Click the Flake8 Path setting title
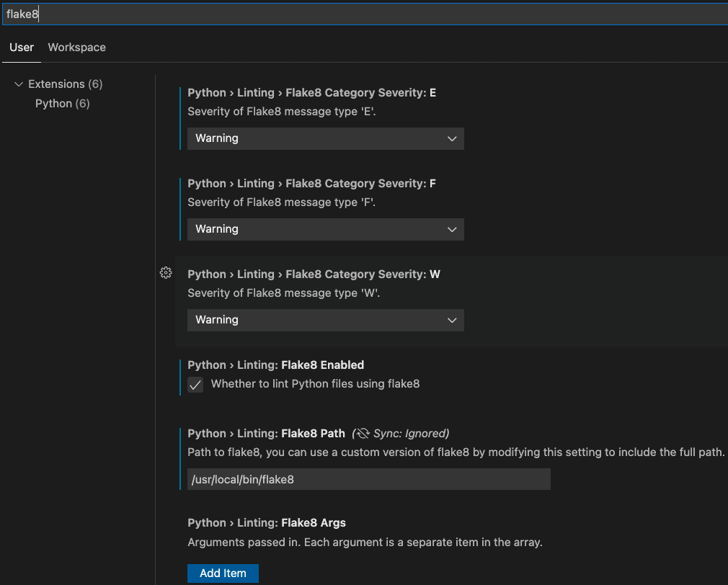This screenshot has width=728, height=585. tap(266, 433)
